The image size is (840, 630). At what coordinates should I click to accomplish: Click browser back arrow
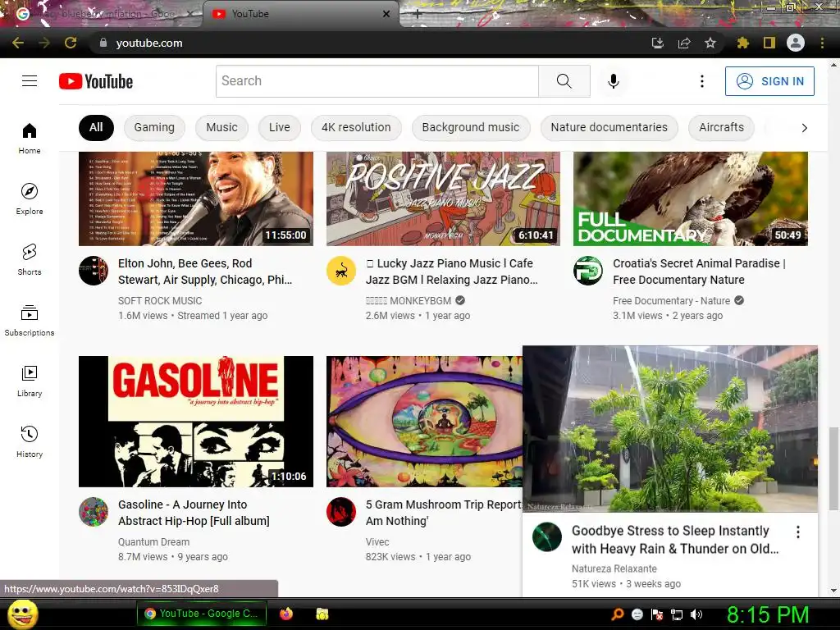[x=18, y=43]
